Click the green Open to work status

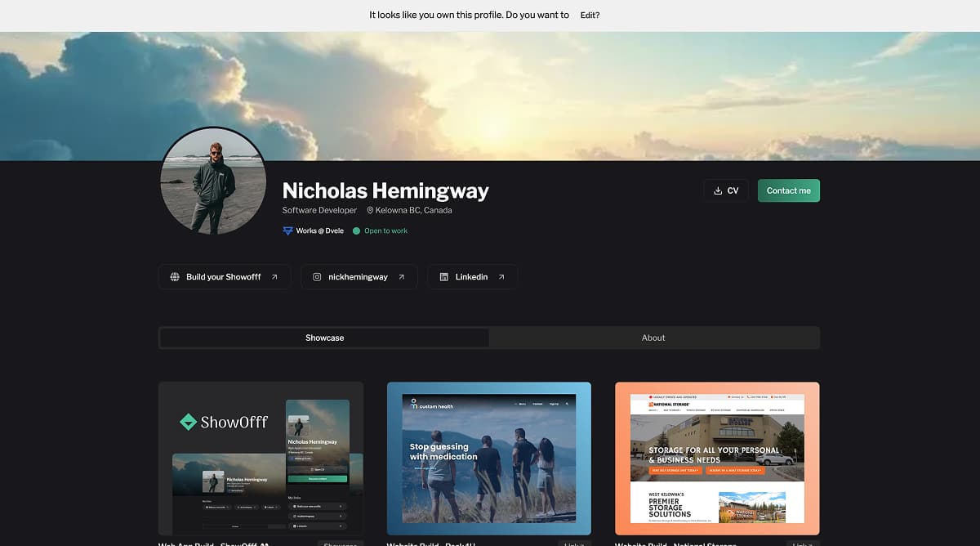[385, 231]
